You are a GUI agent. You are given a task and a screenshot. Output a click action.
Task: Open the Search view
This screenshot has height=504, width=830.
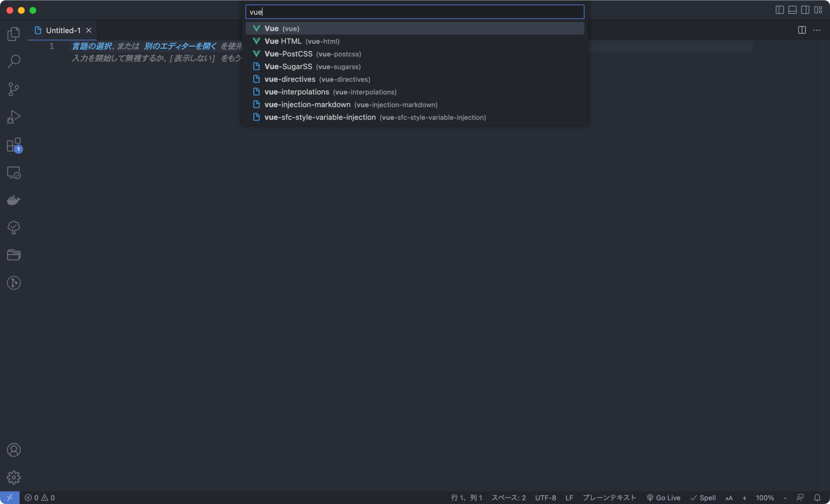(13, 61)
